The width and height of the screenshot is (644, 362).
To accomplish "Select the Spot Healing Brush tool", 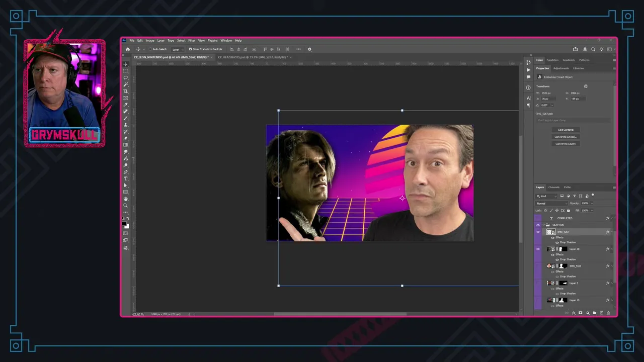I will [x=126, y=111].
